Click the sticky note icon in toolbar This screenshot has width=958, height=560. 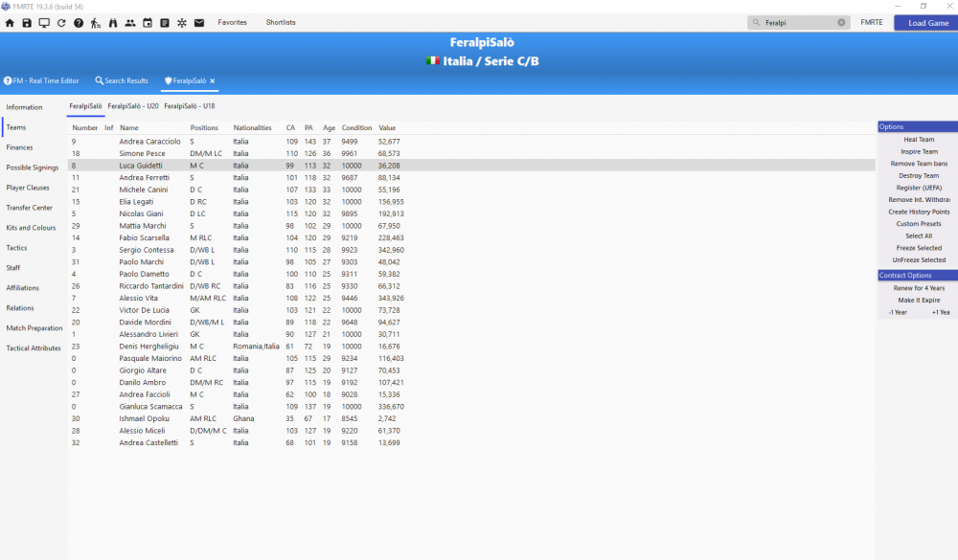pos(165,23)
